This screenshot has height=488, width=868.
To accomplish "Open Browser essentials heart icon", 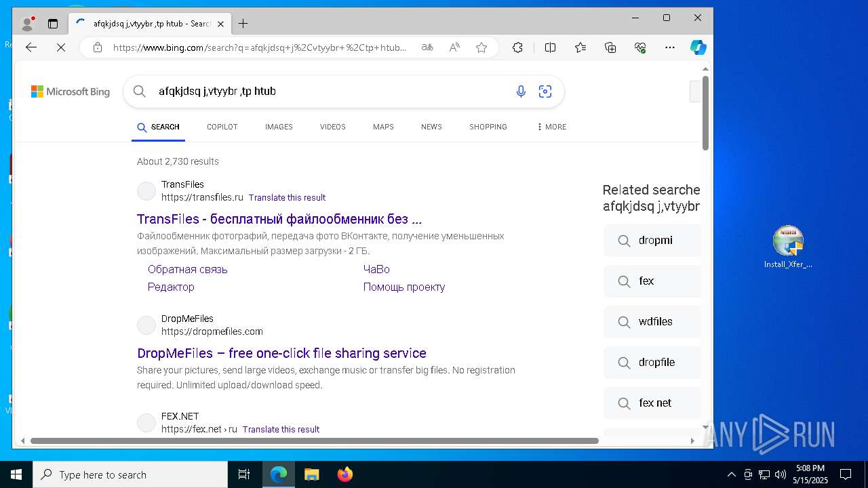I will pos(640,47).
